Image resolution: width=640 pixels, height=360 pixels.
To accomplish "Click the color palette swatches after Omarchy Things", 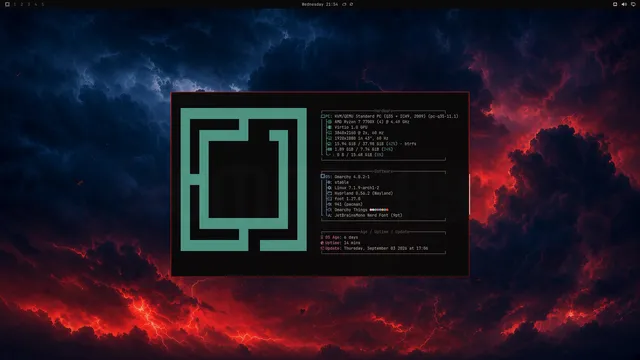I will 379,210.
